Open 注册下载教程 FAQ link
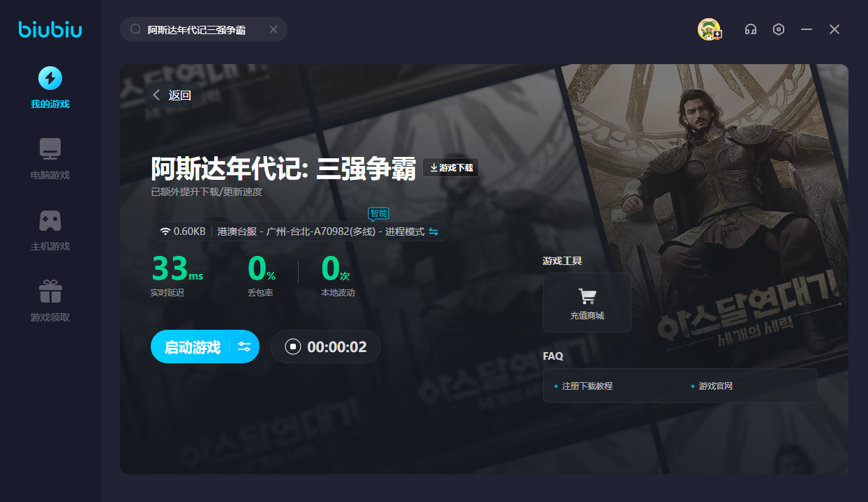The width and height of the screenshot is (868, 502). tap(587, 386)
